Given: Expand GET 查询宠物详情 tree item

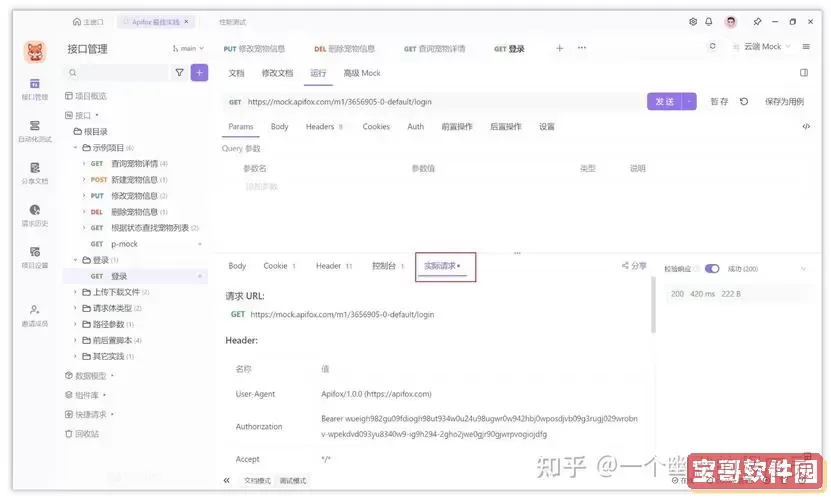Looking at the screenshot, I should pyautogui.click(x=84, y=163).
